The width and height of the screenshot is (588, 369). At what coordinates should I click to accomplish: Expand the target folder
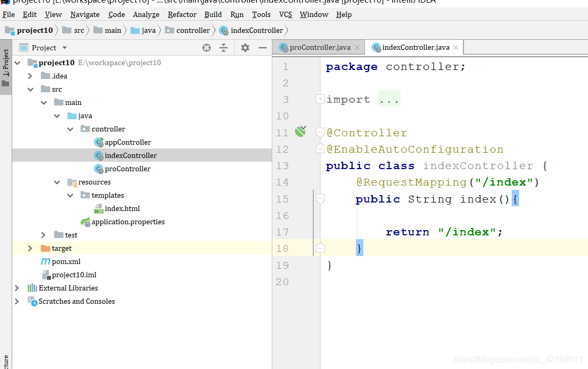tap(30, 248)
